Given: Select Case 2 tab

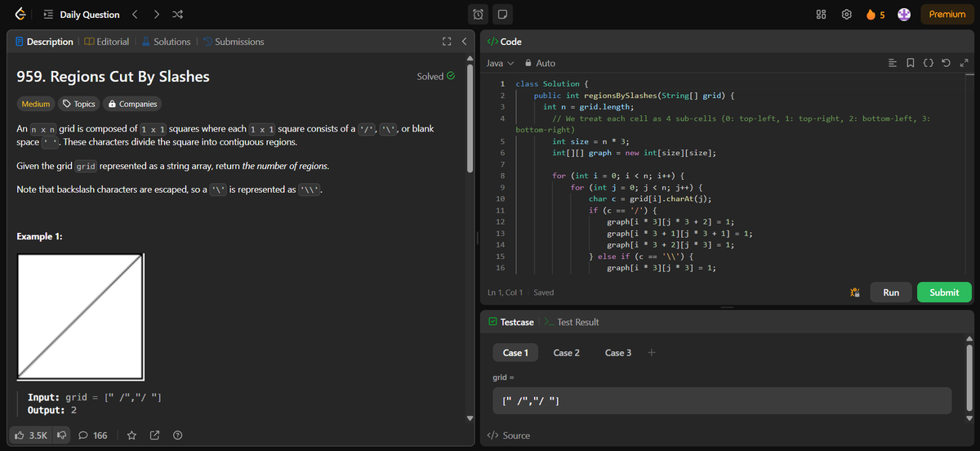Looking at the screenshot, I should [x=567, y=353].
